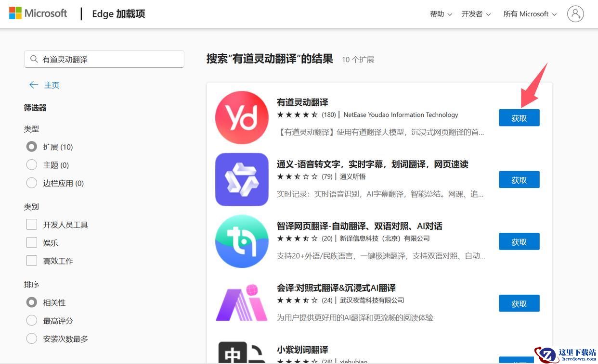The image size is (598, 364).
Task: Click the search box containing 有道灵动翻译
Action: pos(104,59)
